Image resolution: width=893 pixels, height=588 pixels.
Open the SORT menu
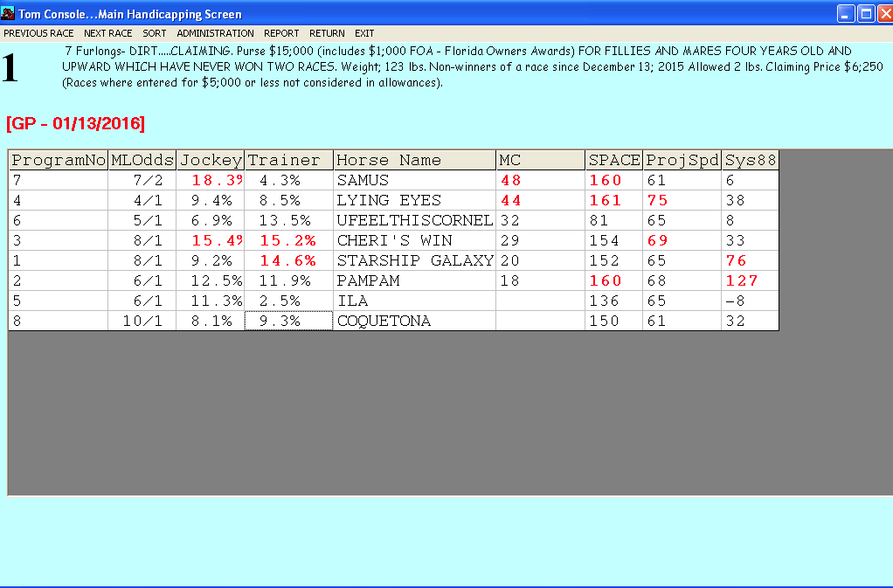155,33
